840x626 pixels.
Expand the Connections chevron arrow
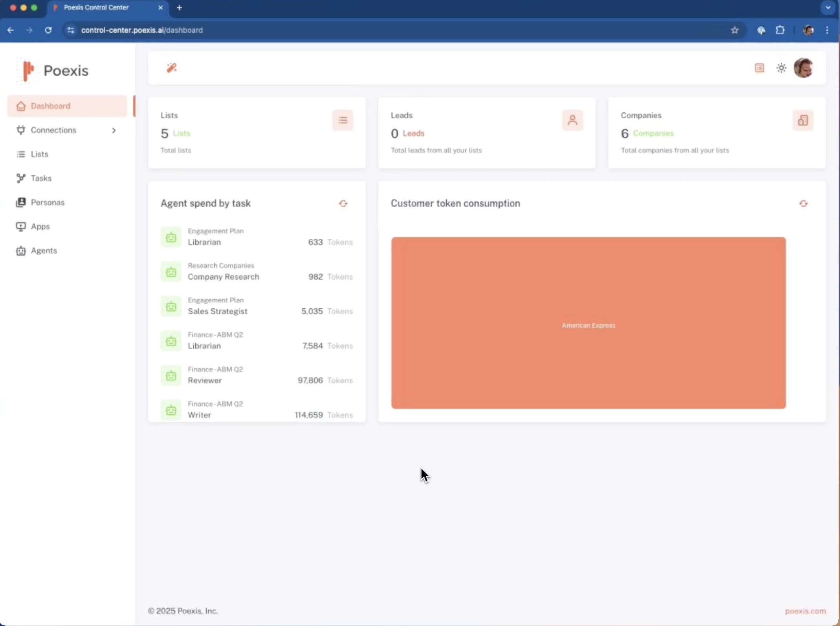click(114, 130)
